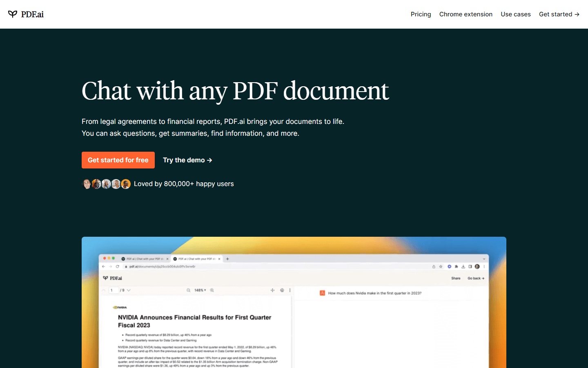The height and width of the screenshot is (368, 588).
Task: Click 'NVIDIA Announces Financial Results' heading in demo
Action: pyautogui.click(x=194, y=321)
